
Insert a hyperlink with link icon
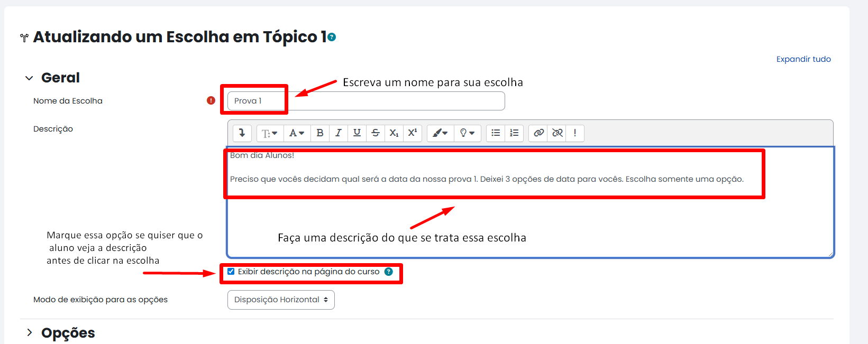click(538, 133)
